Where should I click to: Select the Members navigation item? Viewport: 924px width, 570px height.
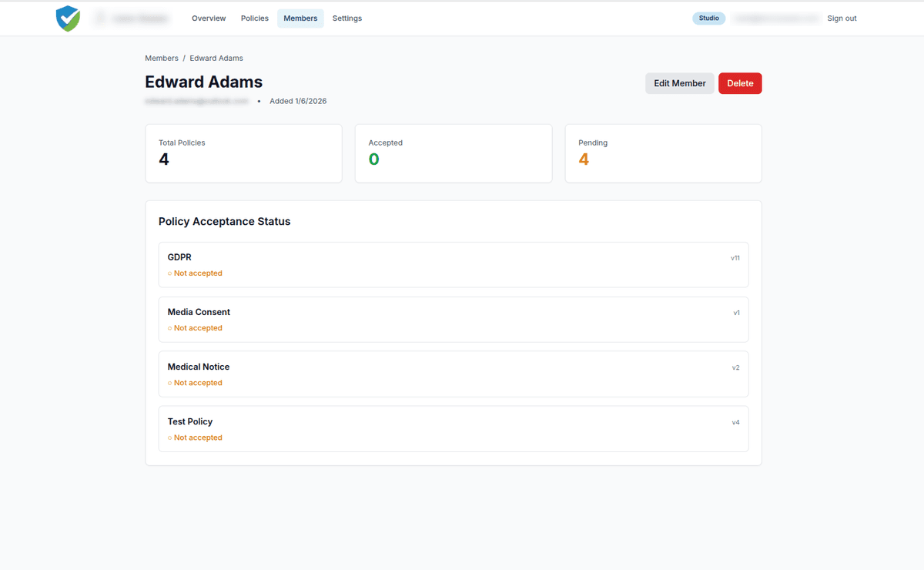pos(300,18)
